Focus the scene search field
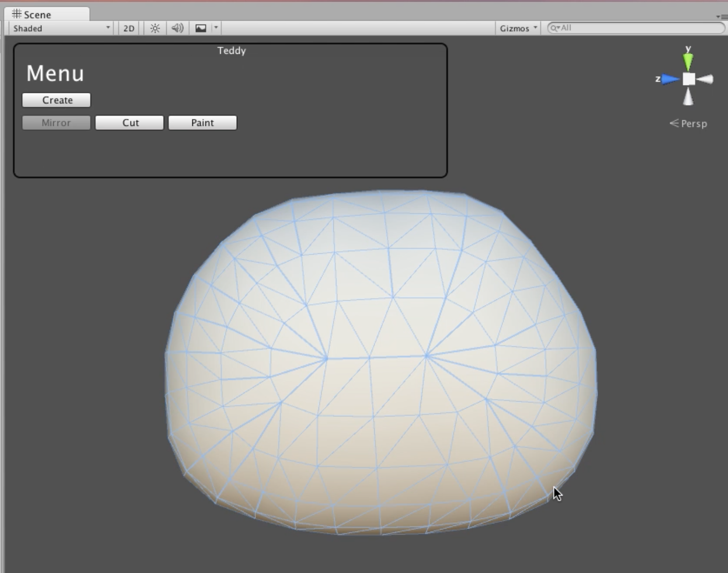728x573 pixels. coord(636,28)
